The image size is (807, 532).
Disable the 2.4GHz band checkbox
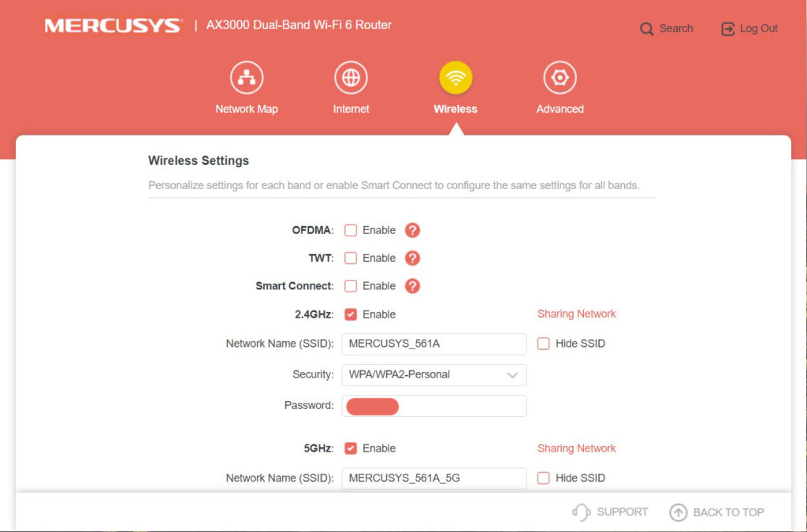pos(351,314)
